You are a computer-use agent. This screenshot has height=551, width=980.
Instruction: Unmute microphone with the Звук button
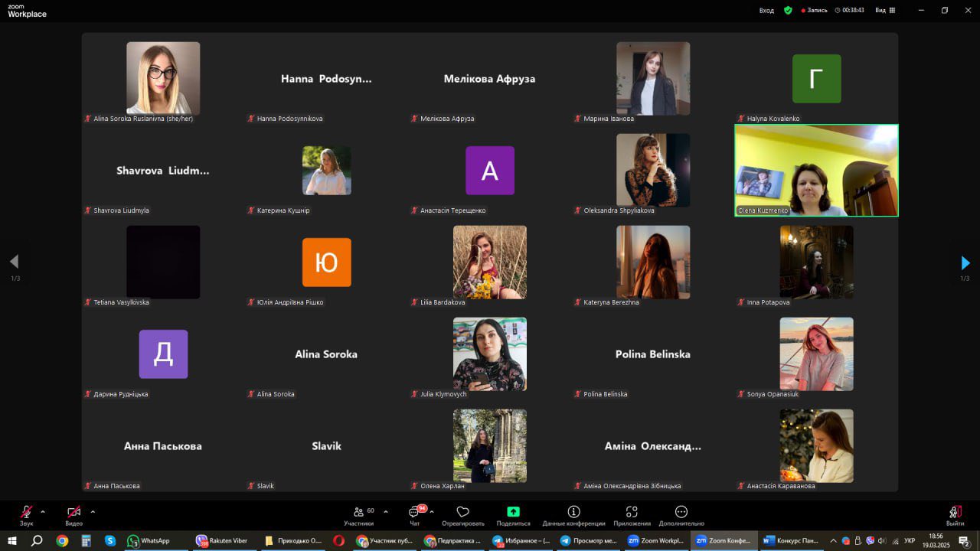point(27,512)
